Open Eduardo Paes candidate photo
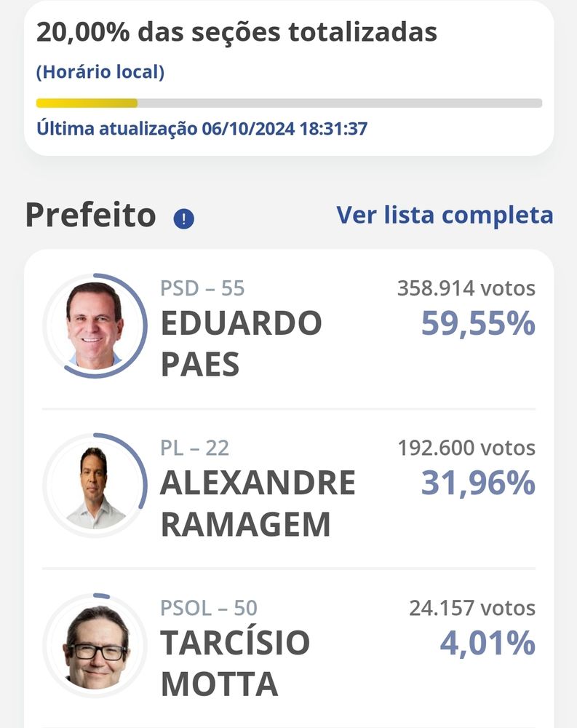This screenshot has width=577, height=728. 95,325
